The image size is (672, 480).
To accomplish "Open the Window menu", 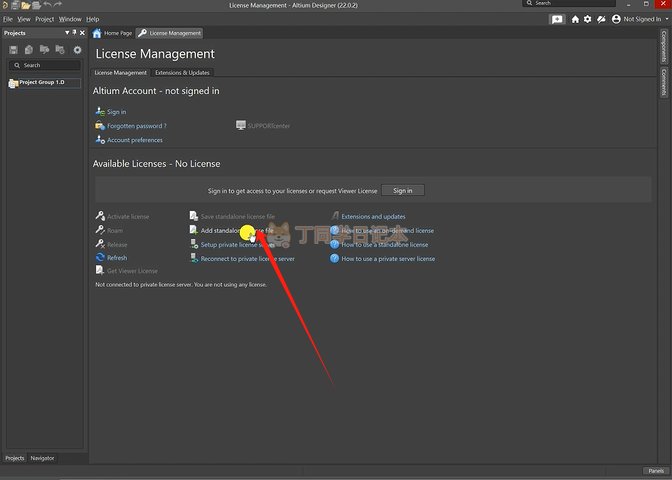I will pyautogui.click(x=70, y=19).
